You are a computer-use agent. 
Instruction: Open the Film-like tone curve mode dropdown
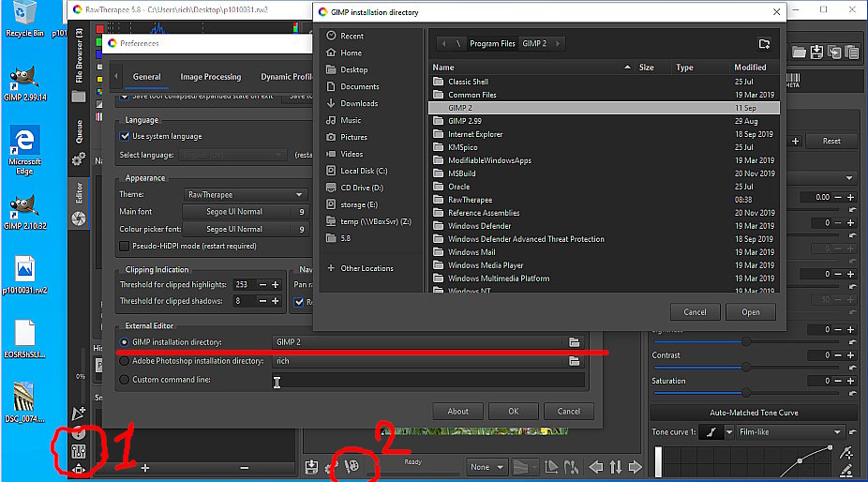point(790,432)
